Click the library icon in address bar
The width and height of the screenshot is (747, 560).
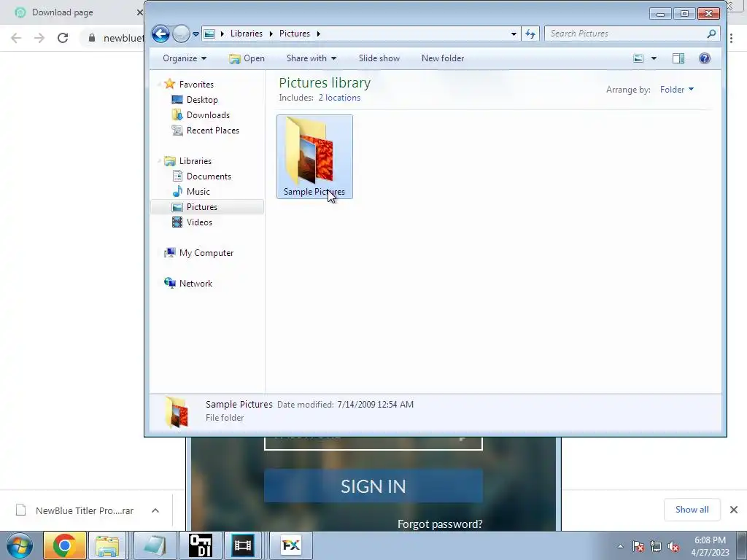point(209,34)
